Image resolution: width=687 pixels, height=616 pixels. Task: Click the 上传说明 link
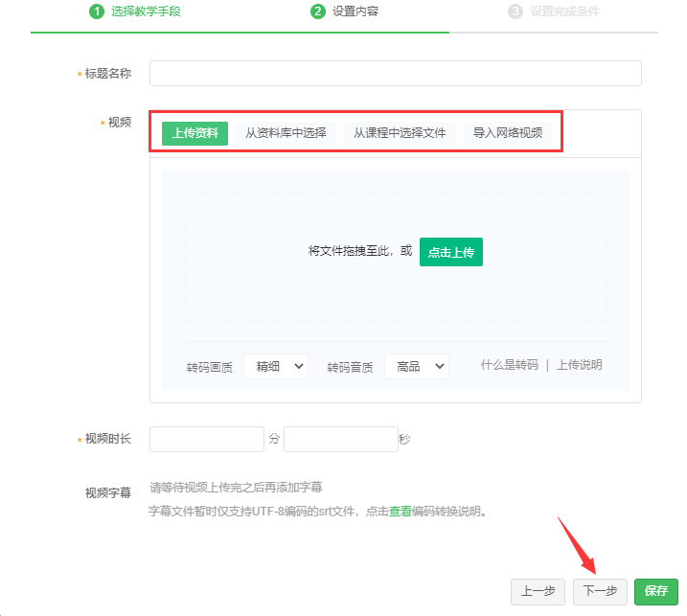(580, 365)
